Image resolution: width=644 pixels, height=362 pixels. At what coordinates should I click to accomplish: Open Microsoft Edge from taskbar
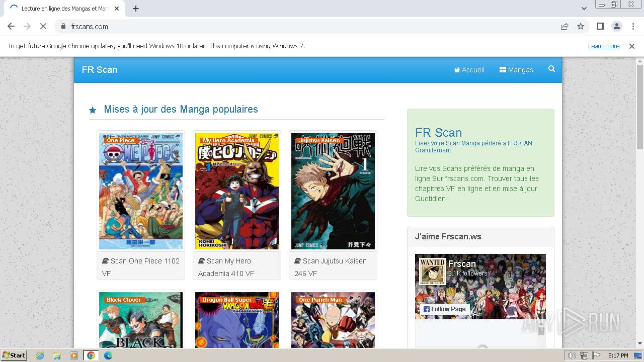[x=108, y=355]
